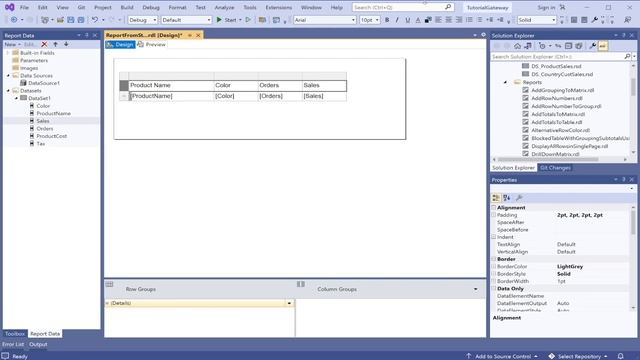Click the Save All icon
Screen dimensions: 640x360
click(x=81, y=20)
